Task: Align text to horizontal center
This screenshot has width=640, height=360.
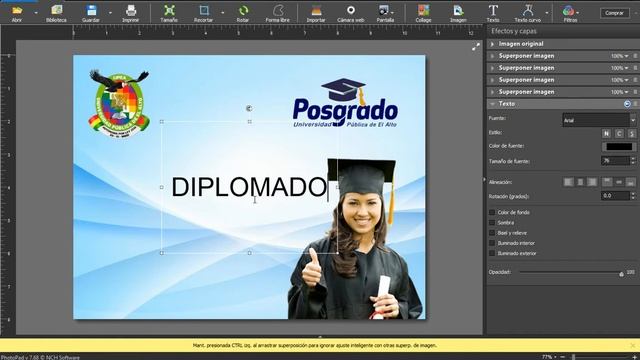Action: [580, 182]
